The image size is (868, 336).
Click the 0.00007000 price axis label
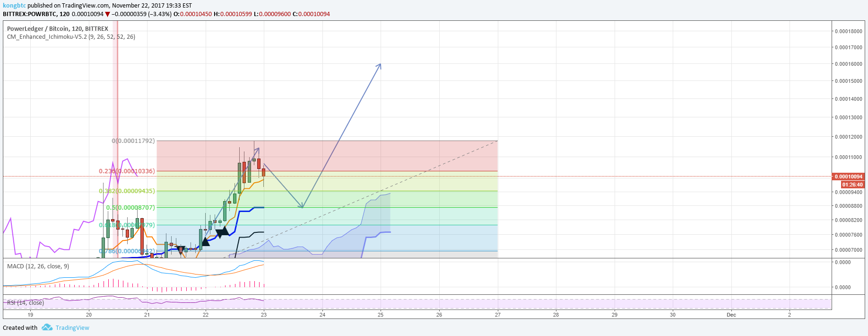tap(848, 250)
